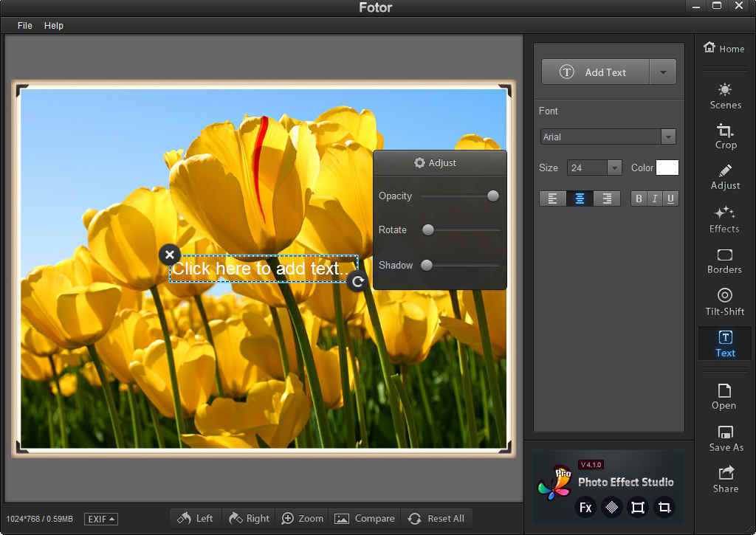Align text right
The image size is (756, 535).
607,199
